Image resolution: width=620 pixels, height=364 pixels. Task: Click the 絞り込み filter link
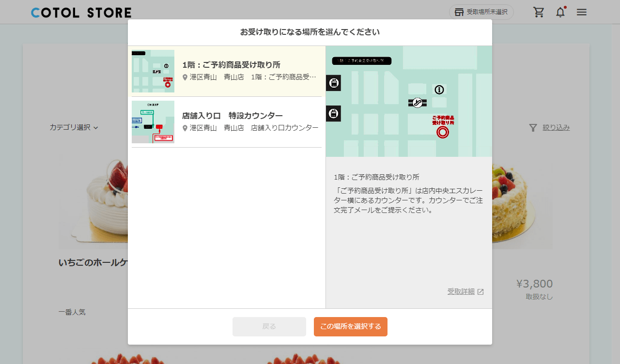tap(556, 128)
